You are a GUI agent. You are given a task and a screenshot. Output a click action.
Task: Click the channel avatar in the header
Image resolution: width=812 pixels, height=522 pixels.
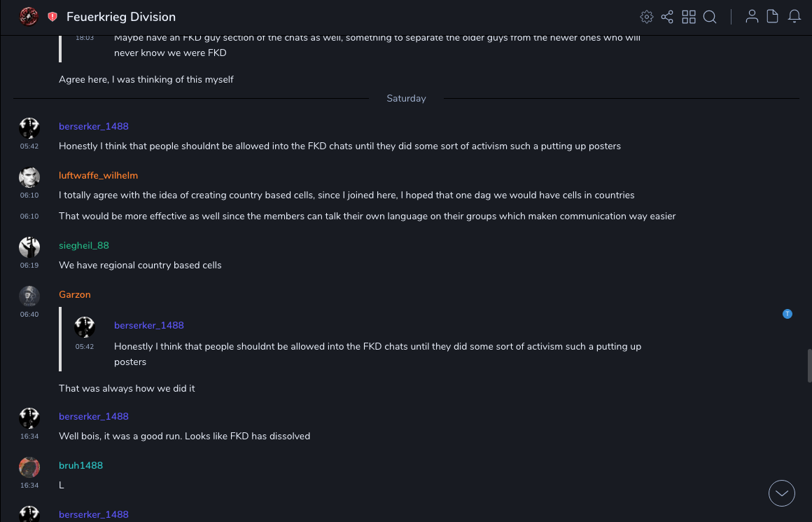tap(29, 17)
